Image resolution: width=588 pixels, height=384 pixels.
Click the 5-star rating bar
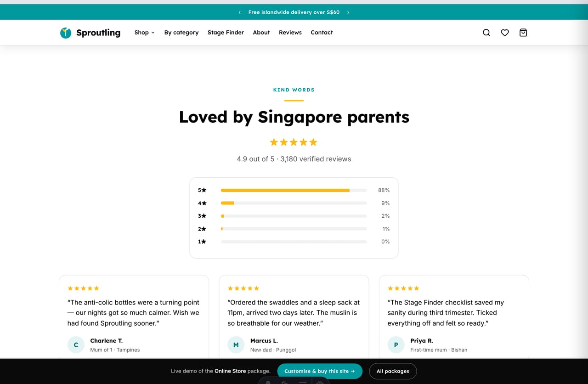(x=294, y=190)
